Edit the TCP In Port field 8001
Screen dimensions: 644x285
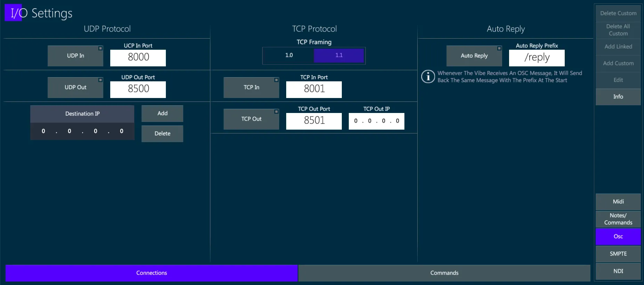point(314,89)
